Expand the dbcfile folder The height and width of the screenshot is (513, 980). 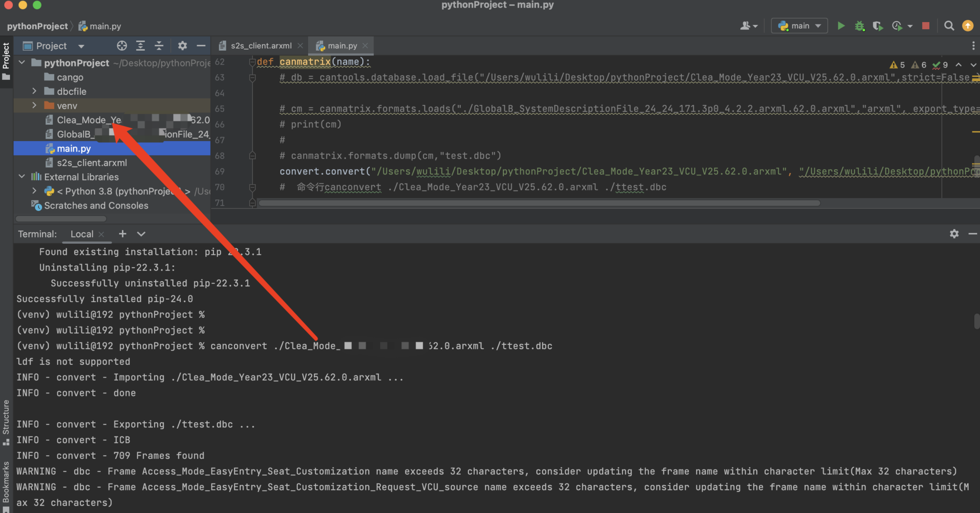click(x=34, y=91)
